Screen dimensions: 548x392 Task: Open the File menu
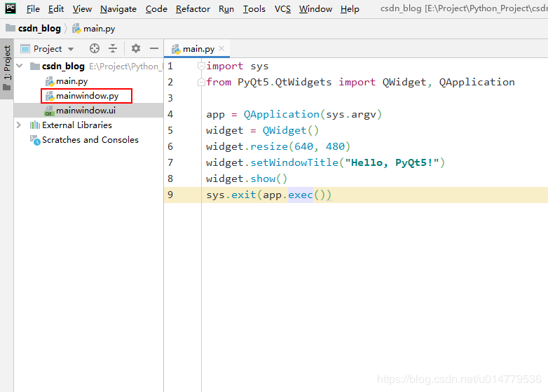tap(33, 8)
